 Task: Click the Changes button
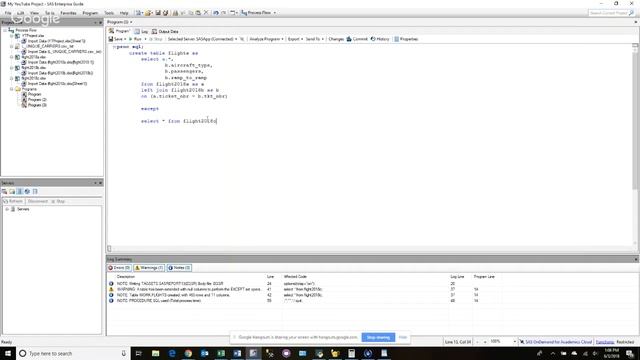336,39
